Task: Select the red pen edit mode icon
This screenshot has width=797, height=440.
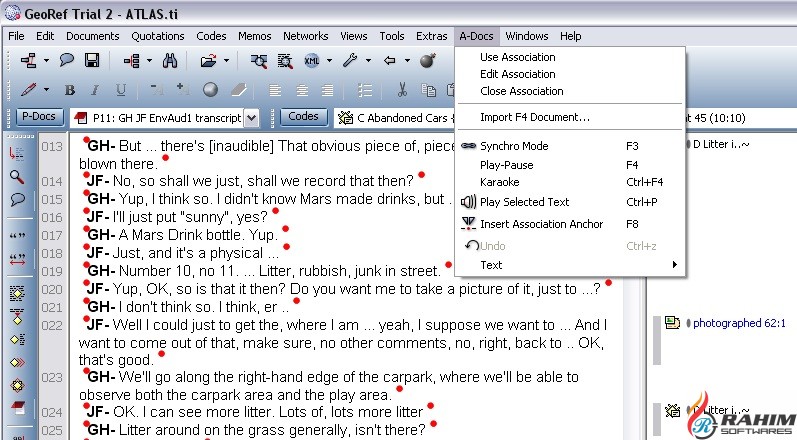Action: (x=28, y=90)
